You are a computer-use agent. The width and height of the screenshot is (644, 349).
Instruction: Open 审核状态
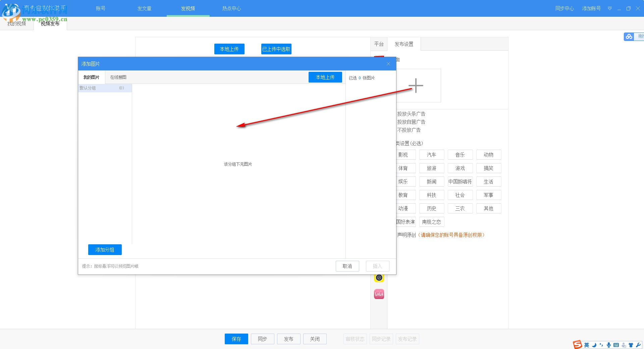[355, 339]
